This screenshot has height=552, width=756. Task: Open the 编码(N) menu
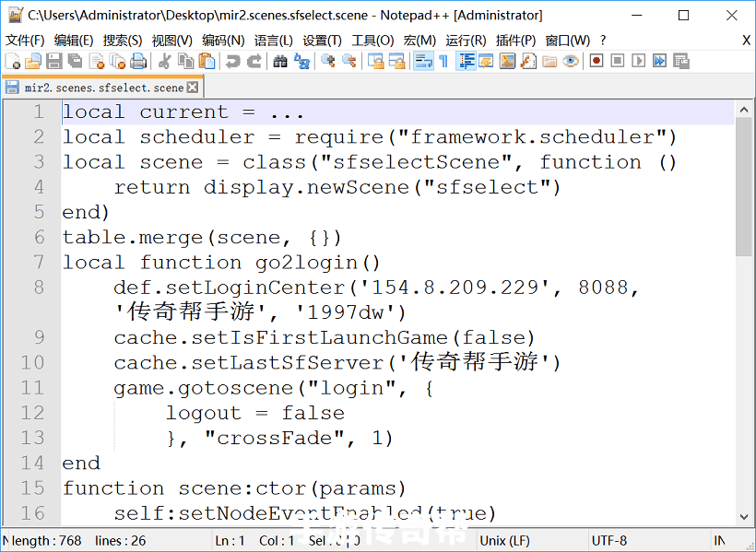coord(223,41)
